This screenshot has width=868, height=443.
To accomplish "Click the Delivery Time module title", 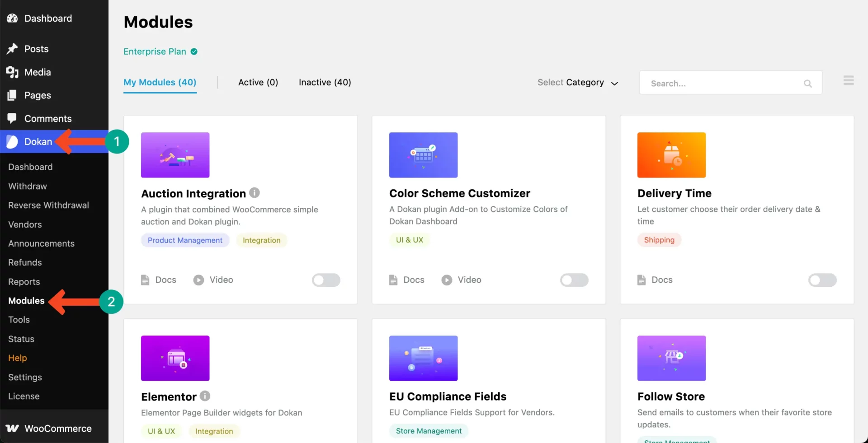I will click(x=674, y=193).
